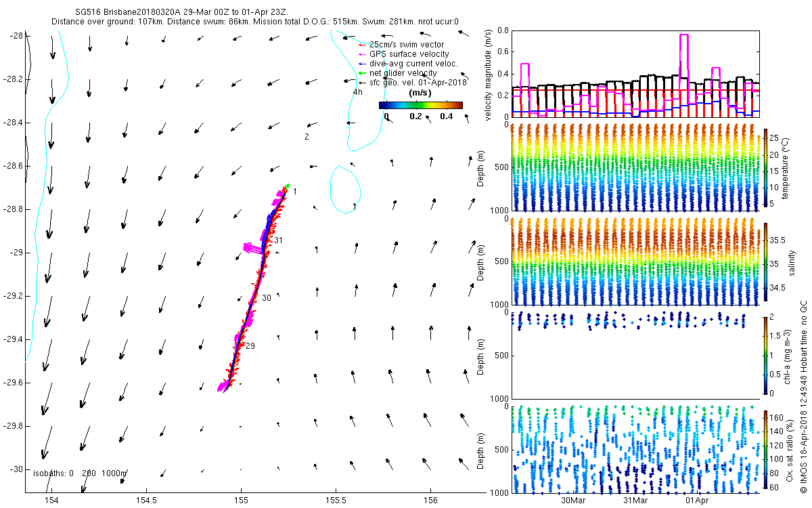Click the chl-a colorbar
This screenshot has height=508, width=812.
click(x=766, y=354)
